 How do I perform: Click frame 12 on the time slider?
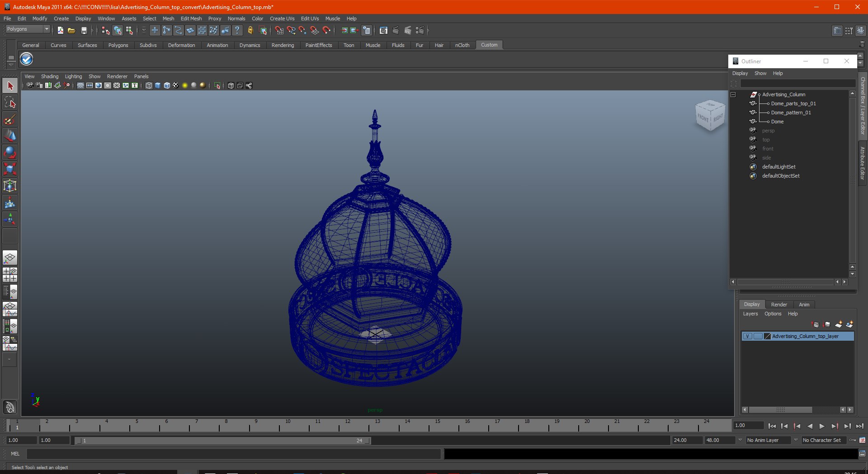pos(347,425)
